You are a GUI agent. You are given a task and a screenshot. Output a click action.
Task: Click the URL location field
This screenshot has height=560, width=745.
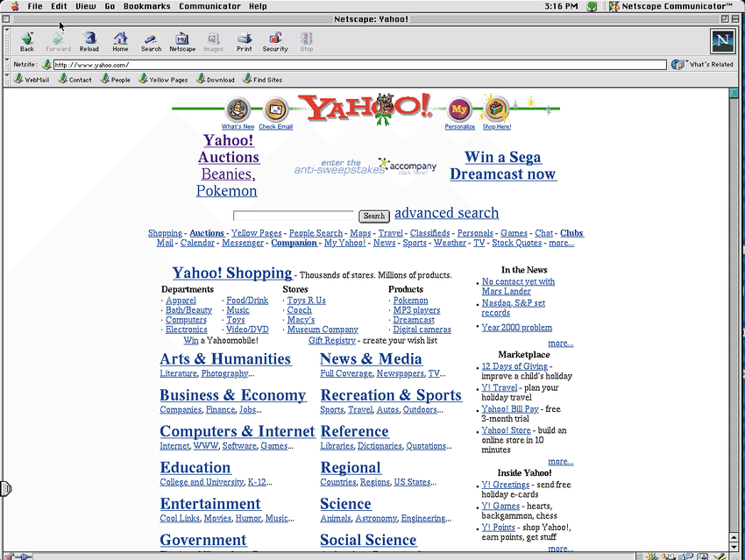359,65
